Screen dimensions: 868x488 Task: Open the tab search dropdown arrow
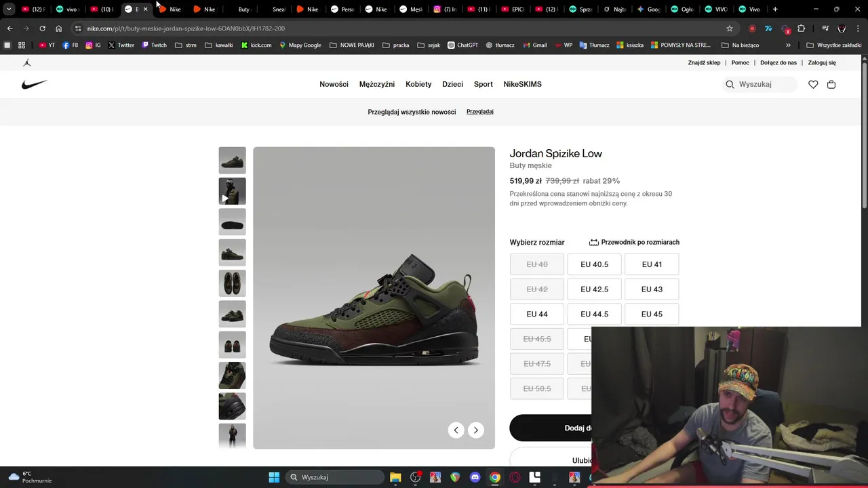coord(9,9)
